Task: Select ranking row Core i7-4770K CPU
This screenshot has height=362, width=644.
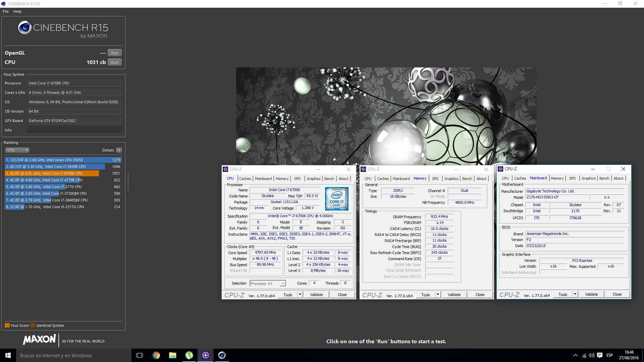Action: click(63, 180)
